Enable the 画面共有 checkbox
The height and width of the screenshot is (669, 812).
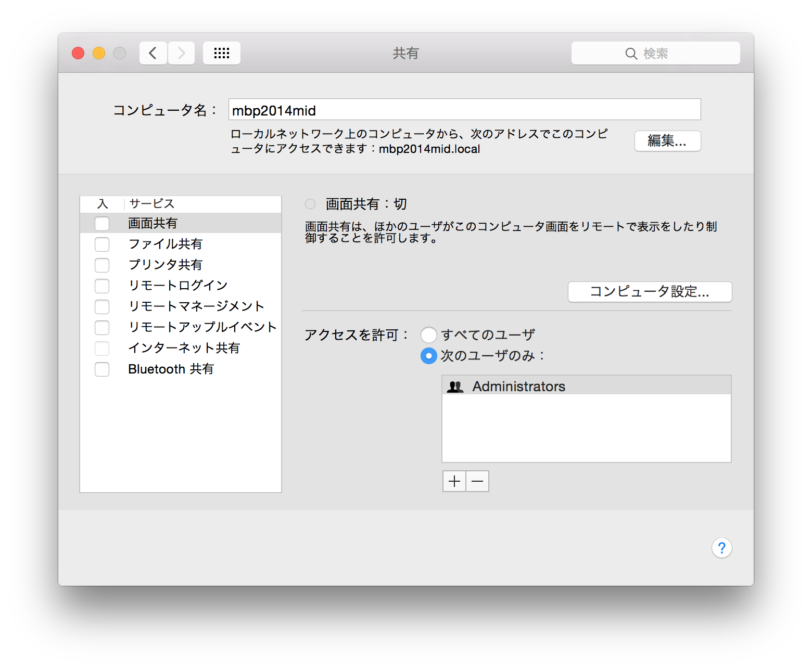pos(102,223)
